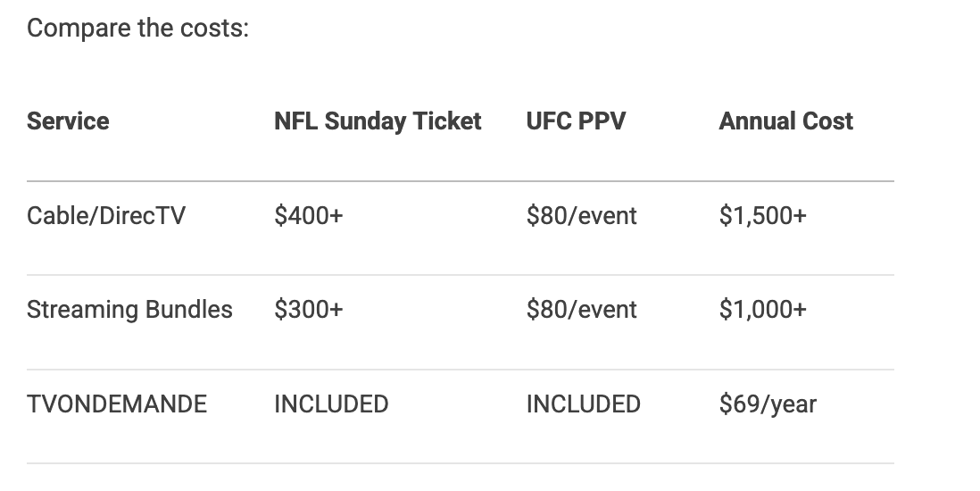980x491 pixels.
Task: Select the TVONDEMANDE row label
Action: 117,404
